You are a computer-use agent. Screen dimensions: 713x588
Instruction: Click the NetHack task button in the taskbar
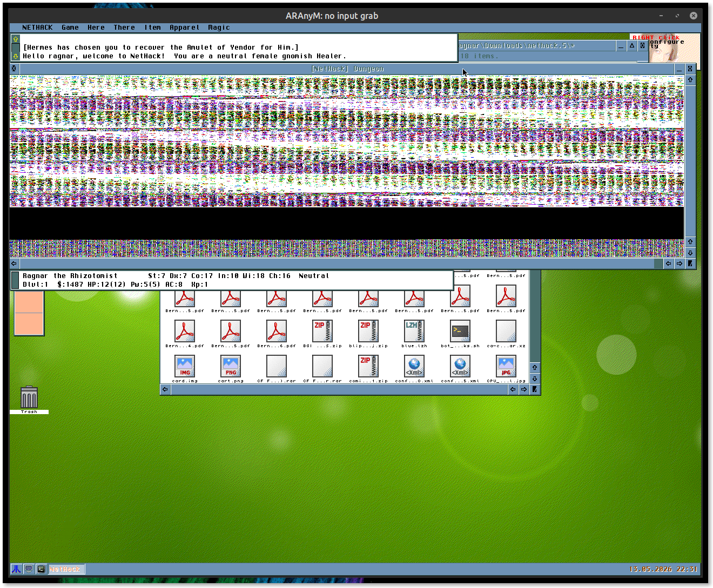(x=66, y=569)
